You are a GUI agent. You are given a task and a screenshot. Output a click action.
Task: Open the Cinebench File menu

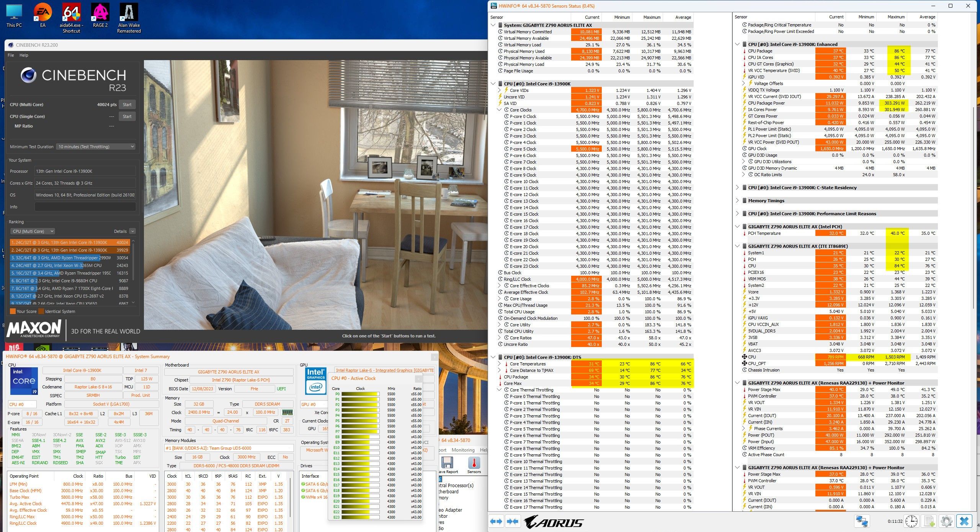[x=11, y=55]
